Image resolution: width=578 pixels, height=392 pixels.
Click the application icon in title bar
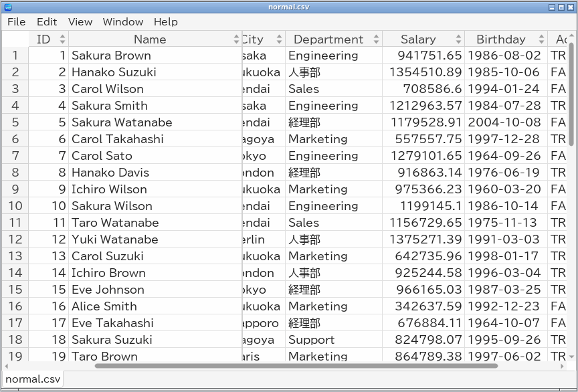click(8, 7)
